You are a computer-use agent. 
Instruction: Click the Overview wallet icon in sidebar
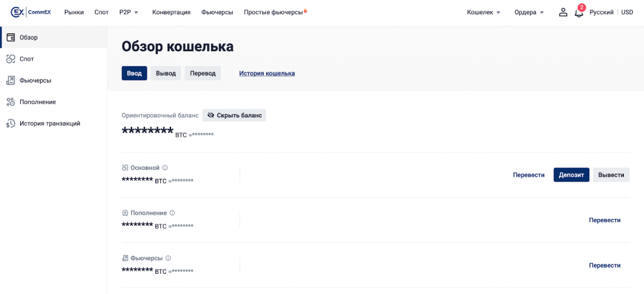tap(11, 37)
